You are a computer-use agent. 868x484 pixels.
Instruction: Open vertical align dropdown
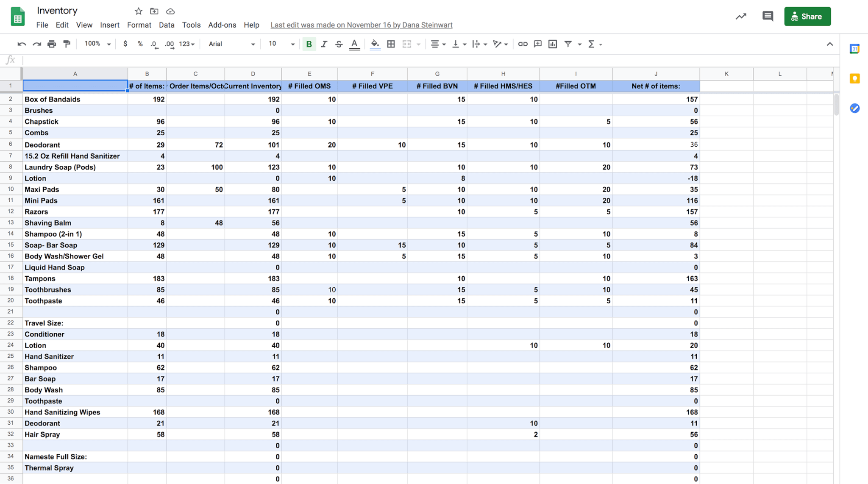pyautogui.click(x=459, y=44)
